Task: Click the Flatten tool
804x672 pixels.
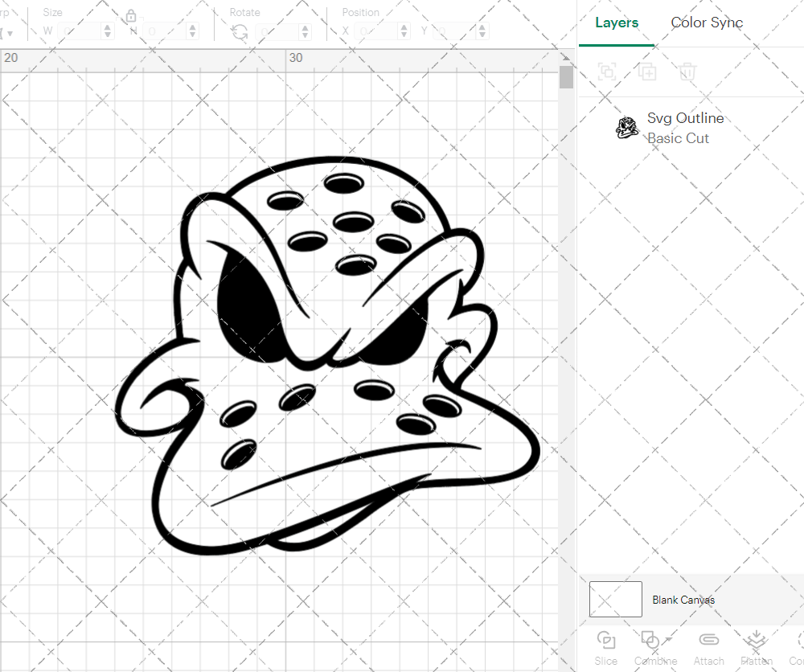Action: pyautogui.click(x=757, y=649)
